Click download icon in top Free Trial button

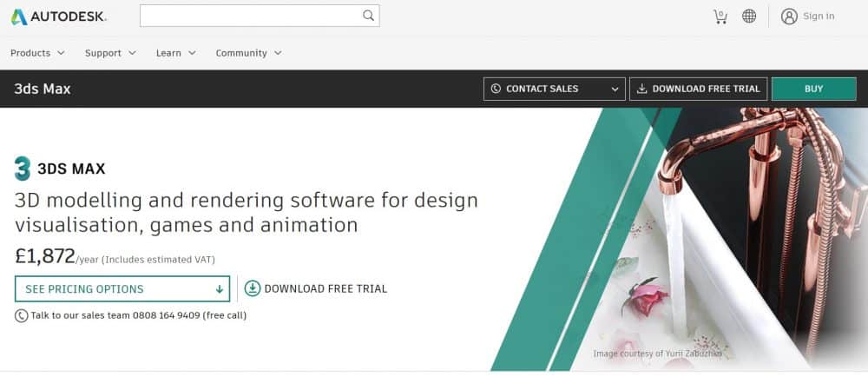[641, 89]
